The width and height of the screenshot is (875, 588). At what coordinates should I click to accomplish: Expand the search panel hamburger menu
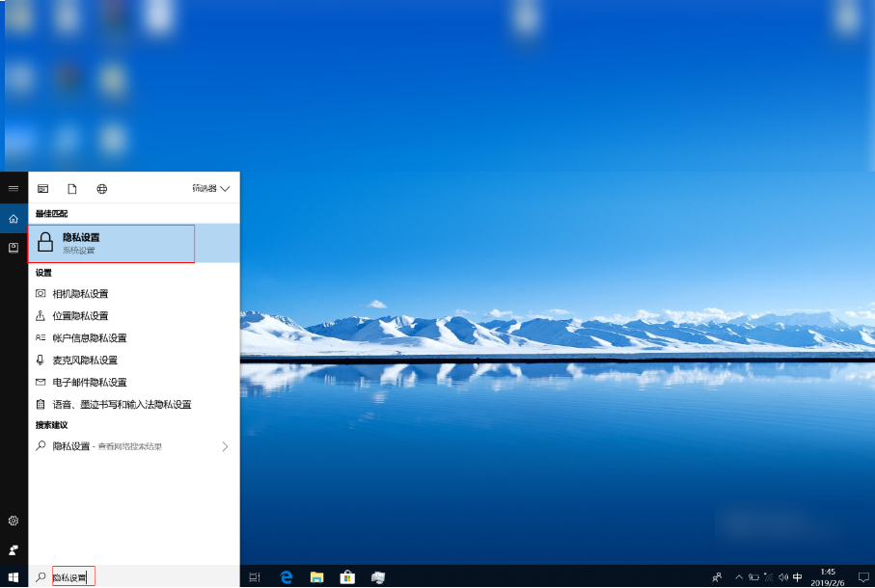click(14, 189)
